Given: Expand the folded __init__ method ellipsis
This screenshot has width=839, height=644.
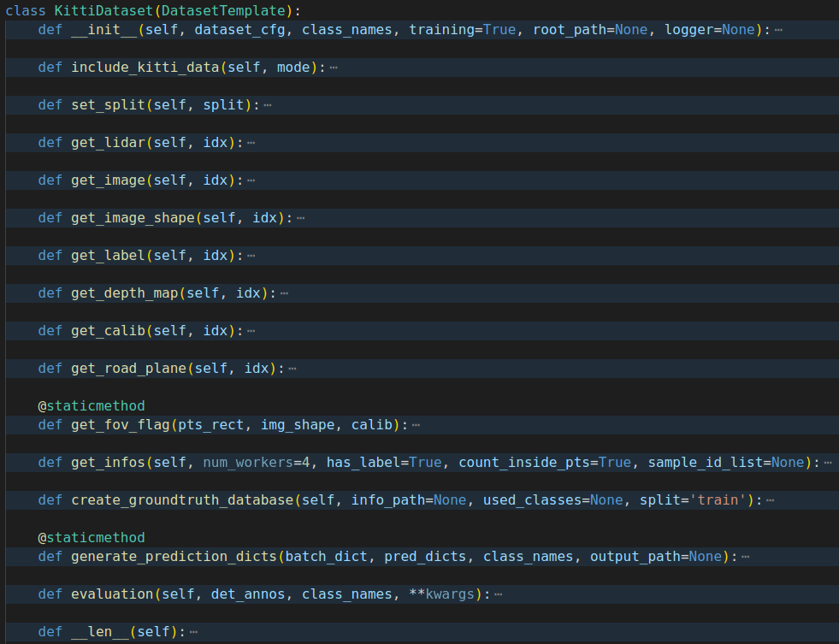Looking at the screenshot, I should tap(778, 30).
